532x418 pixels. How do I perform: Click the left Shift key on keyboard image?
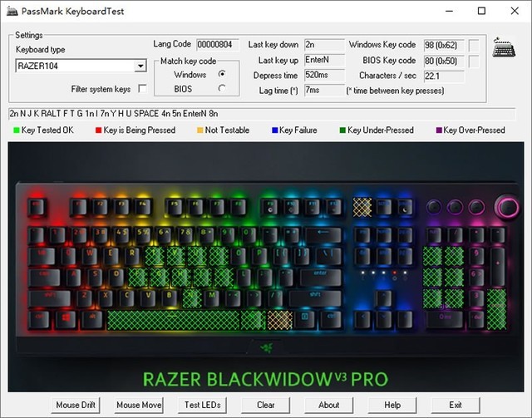point(50,298)
